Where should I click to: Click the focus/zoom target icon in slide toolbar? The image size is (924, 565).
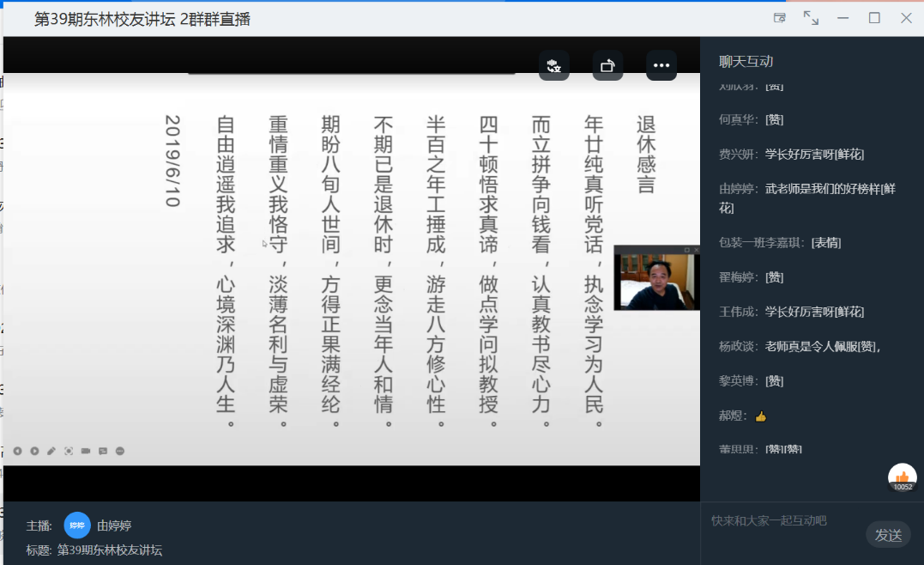[x=69, y=451]
